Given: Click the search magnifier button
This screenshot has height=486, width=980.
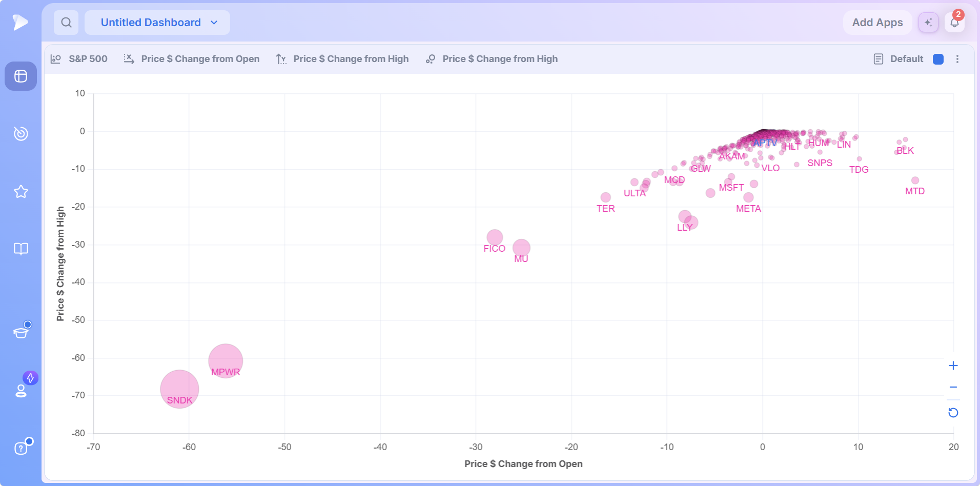Looking at the screenshot, I should point(66,23).
